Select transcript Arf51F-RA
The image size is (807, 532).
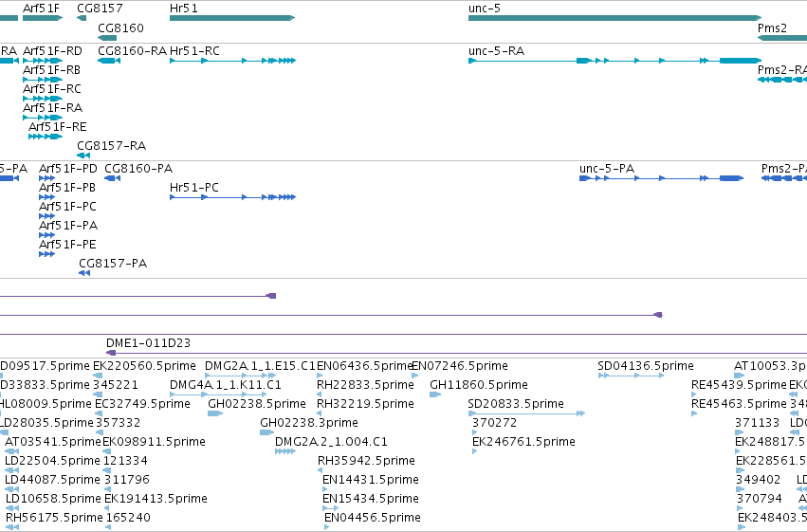[43, 118]
